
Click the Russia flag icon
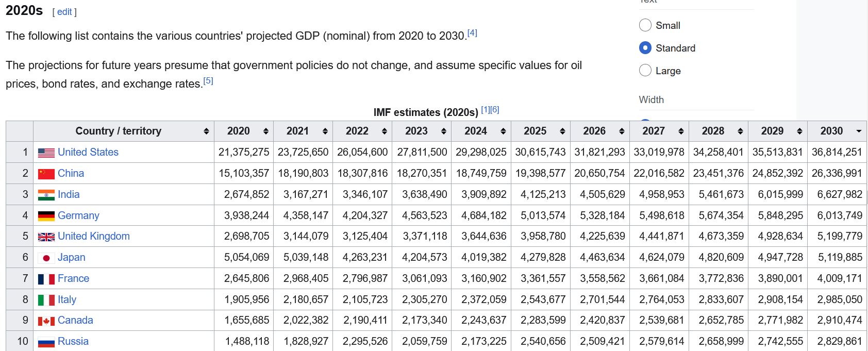[46, 342]
